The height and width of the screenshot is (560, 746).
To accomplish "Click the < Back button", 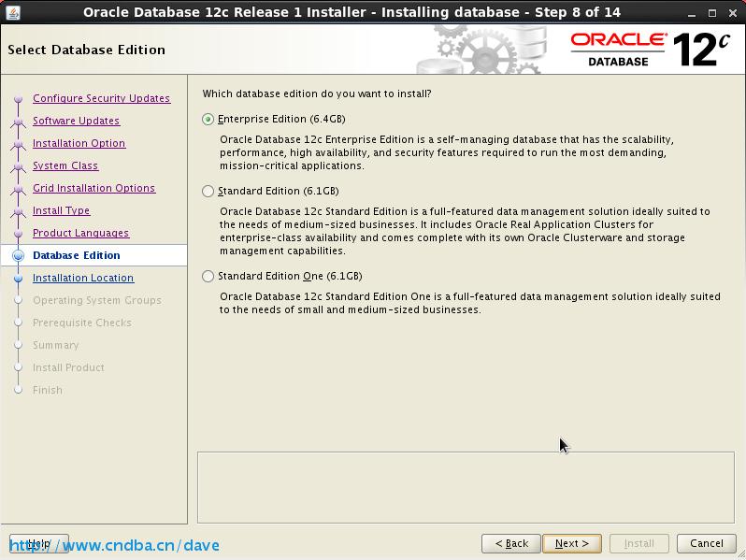I will [x=511, y=543].
